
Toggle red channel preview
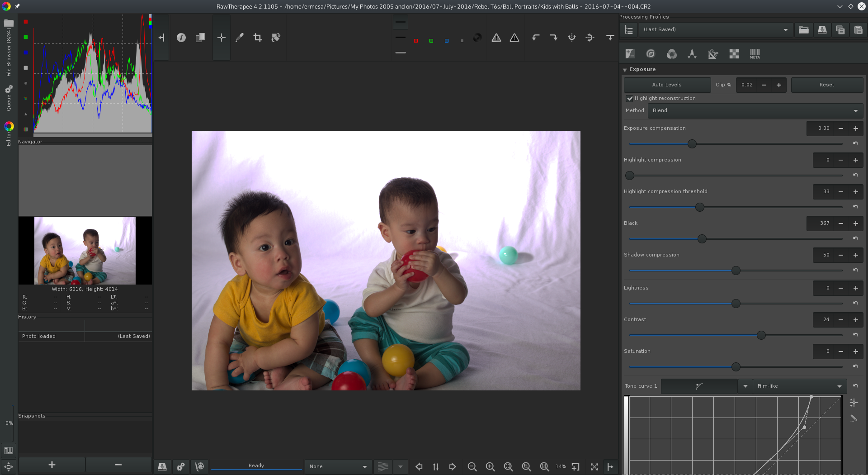[415, 41]
